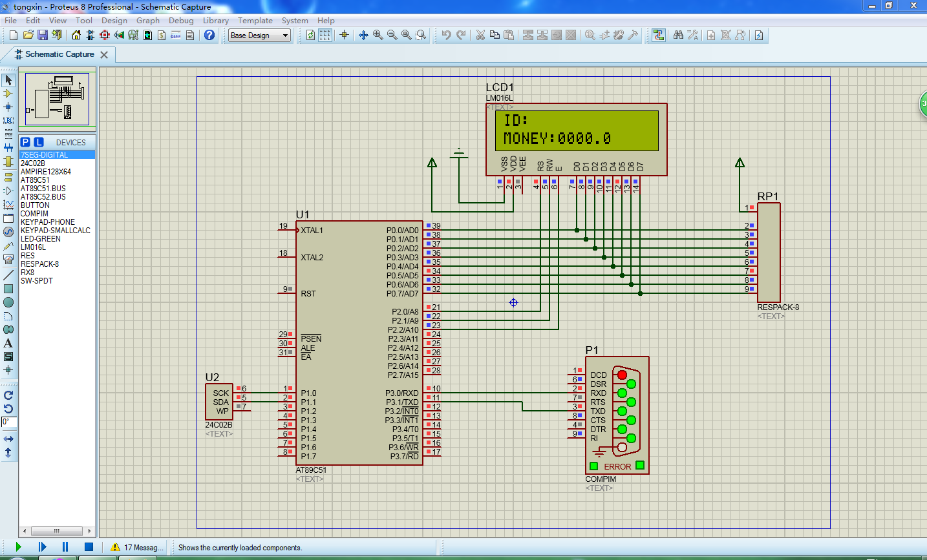Open the Home Page icon
The width and height of the screenshot is (927, 560).
point(76,35)
